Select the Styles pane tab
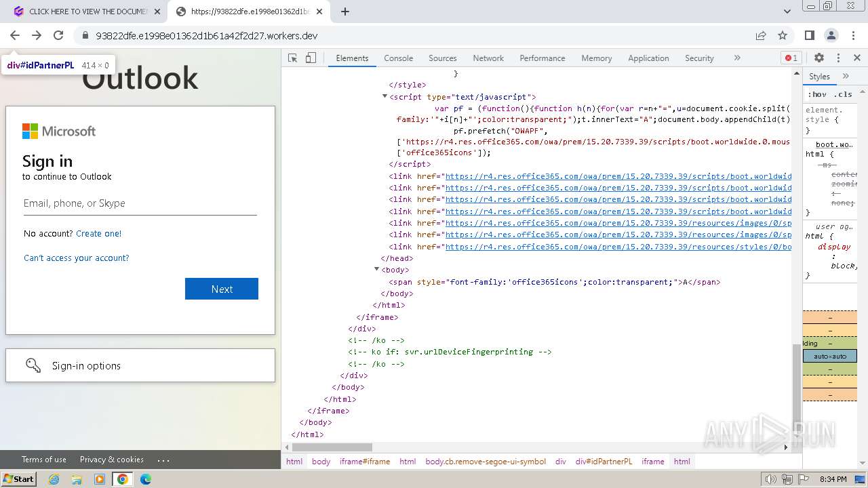 tap(819, 77)
